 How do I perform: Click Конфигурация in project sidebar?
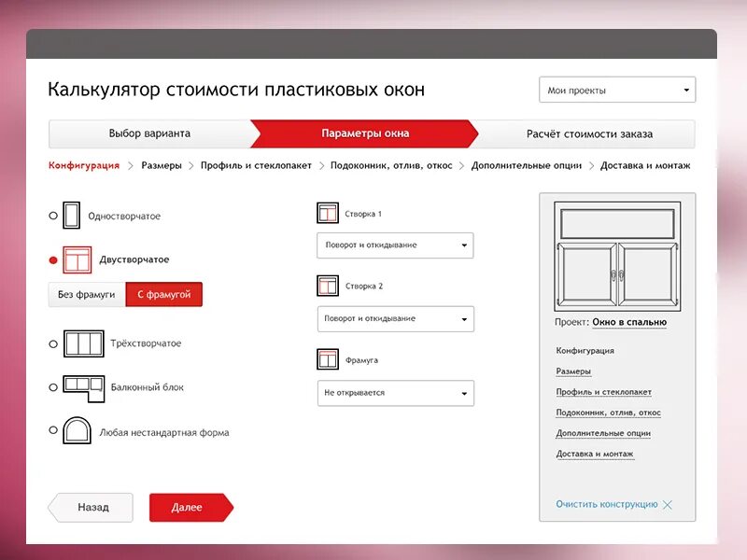pyautogui.click(x=585, y=351)
